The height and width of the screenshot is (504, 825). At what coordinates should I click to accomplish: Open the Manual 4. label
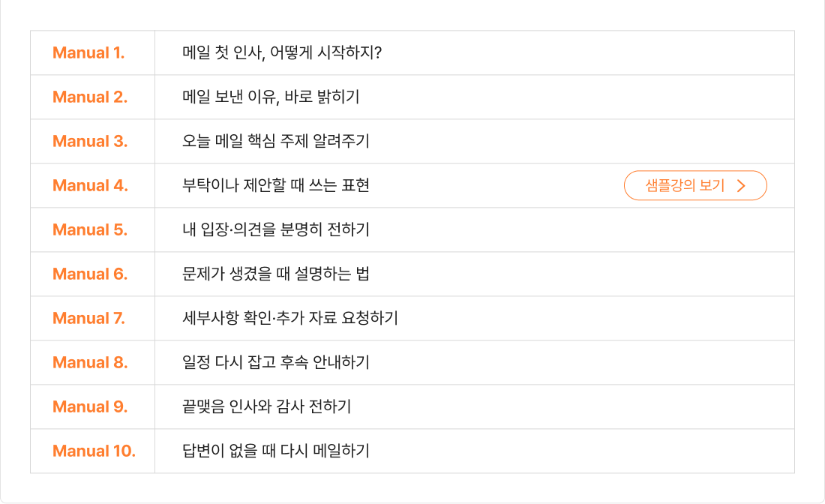(90, 186)
